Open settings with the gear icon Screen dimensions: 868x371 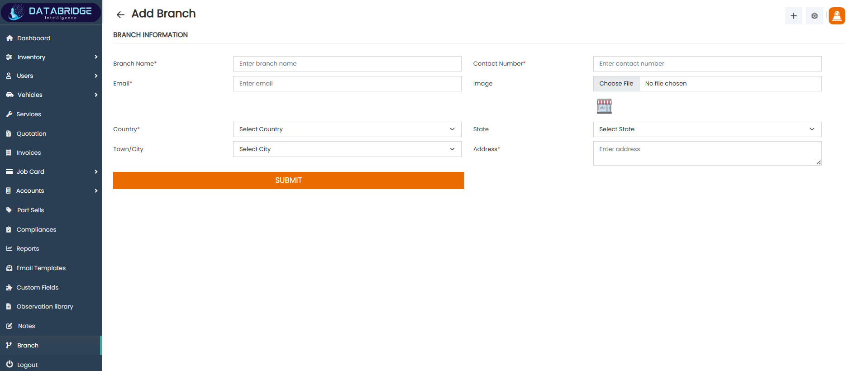coord(815,16)
